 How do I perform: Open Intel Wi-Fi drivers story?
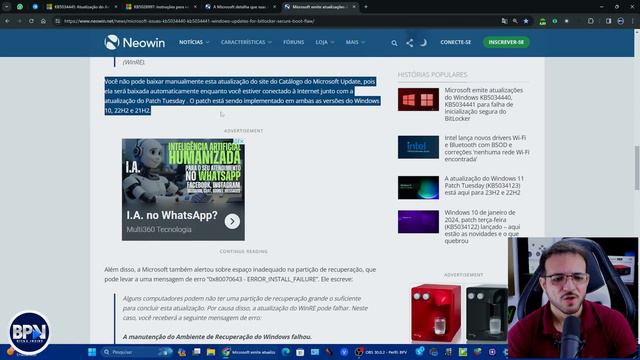[487, 148]
